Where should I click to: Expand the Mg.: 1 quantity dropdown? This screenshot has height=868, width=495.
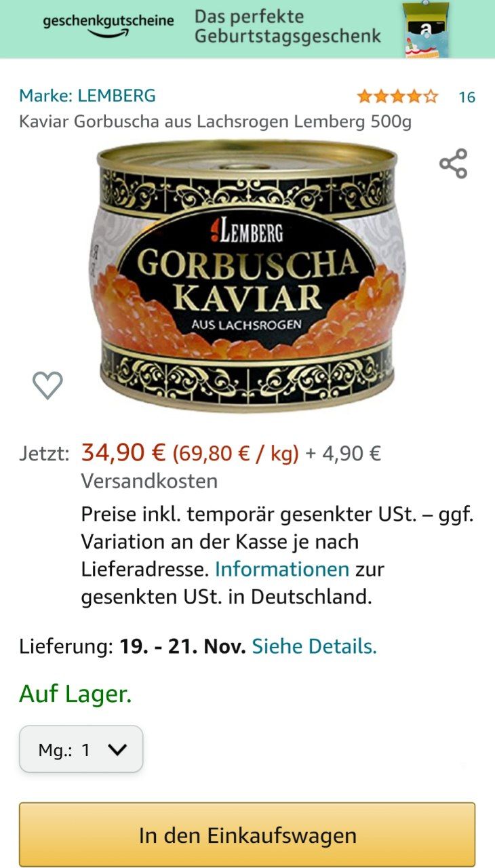click(81, 749)
